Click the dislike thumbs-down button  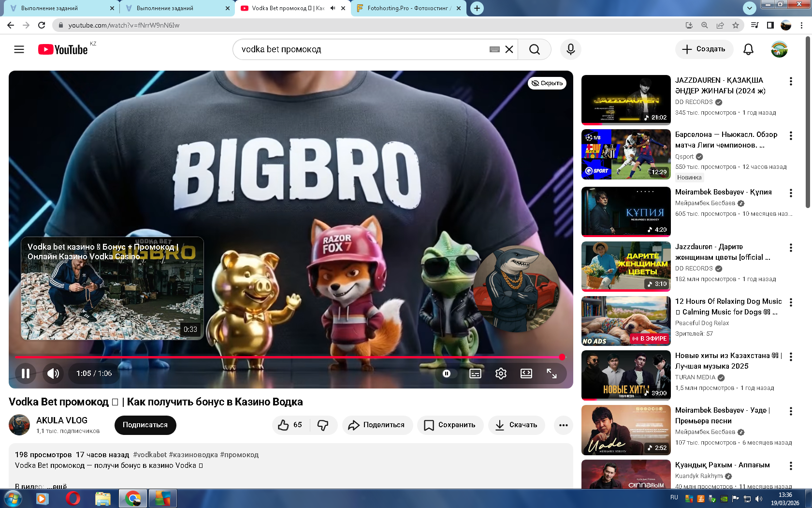click(323, 425)
